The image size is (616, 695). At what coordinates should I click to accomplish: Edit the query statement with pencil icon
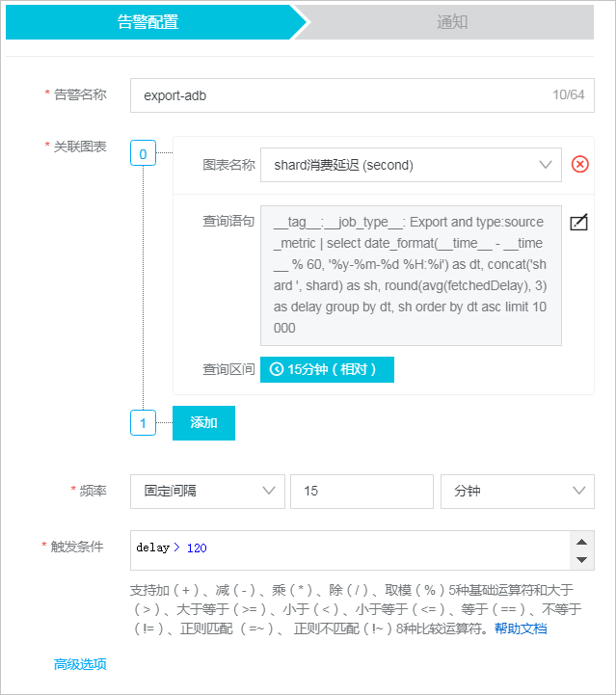pyautogui.click(x=578, y=222)
